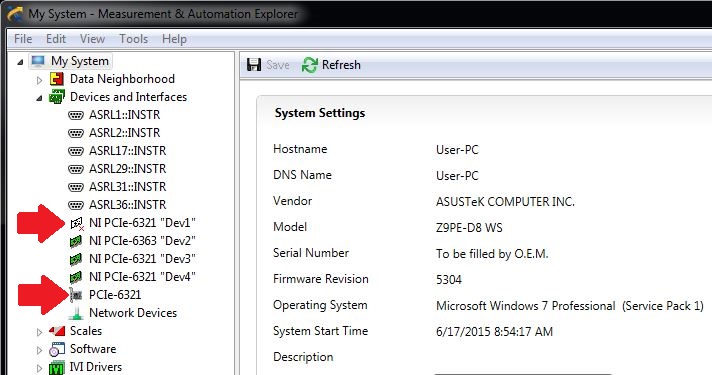Click the green board icon for Dev4
712x375 pixels.
click(76, 277)
